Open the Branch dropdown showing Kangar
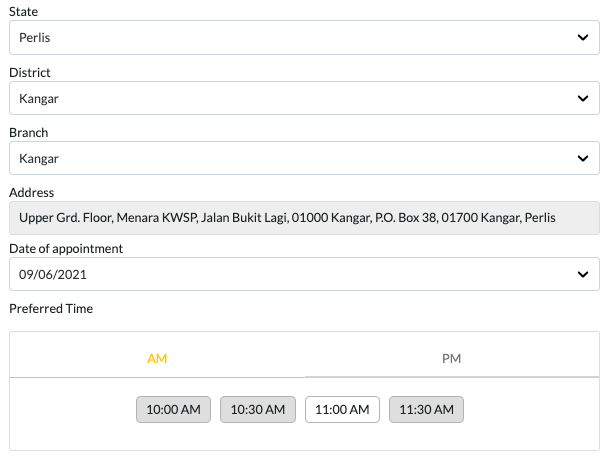Viewport: 611px width, 458px height. (x=304, y=158)
